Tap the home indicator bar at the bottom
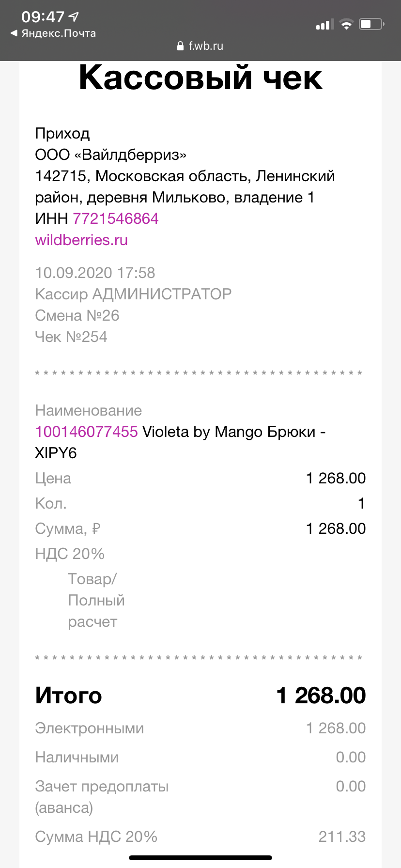The width and height of the screenshot is (401, 868). 200,858
